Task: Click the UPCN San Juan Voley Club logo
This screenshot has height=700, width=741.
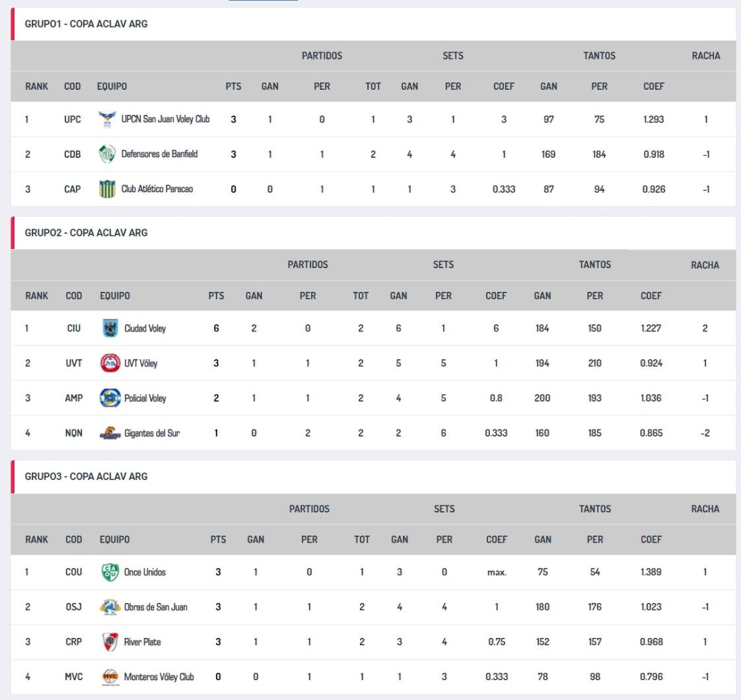Action: [106, 120]
